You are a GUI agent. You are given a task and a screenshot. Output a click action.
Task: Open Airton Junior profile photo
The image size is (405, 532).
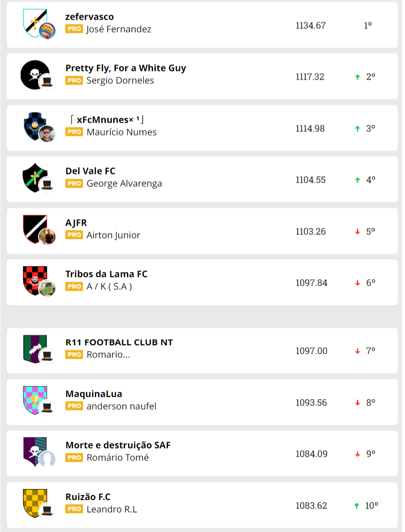pyautogui.click(x=47, y=237)
